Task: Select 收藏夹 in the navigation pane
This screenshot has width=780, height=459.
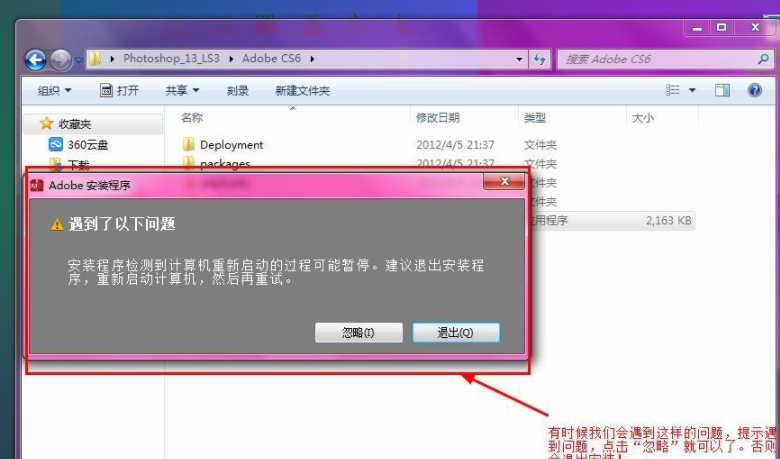Action: click(x=75, y=124)
